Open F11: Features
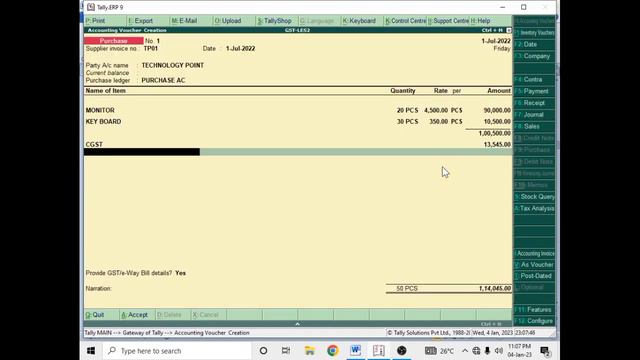Image resolution: width=640 pixels, height=360 pixels. coord(534,310)
